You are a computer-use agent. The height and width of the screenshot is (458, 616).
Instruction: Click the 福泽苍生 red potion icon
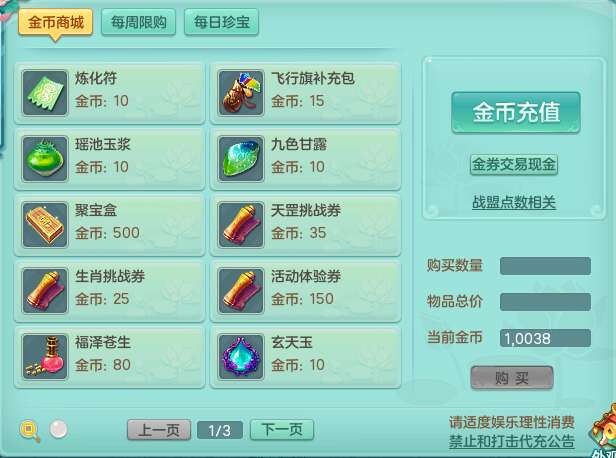pyautogui.click(x=45, y=357)
